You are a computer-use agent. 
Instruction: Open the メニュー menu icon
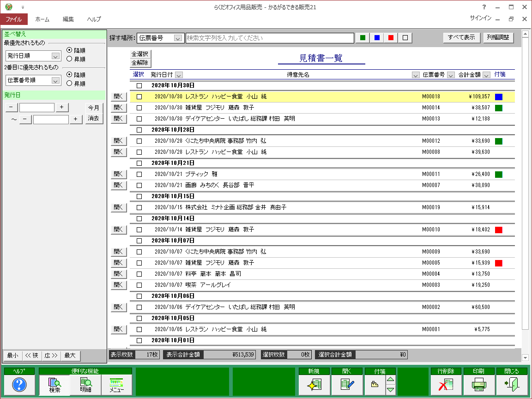point(116,385)
